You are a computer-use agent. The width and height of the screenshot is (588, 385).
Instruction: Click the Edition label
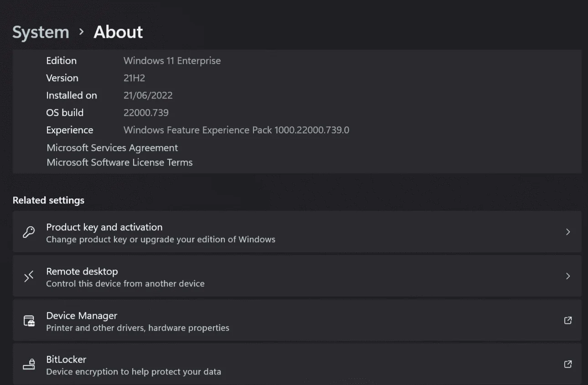(61, 61)
